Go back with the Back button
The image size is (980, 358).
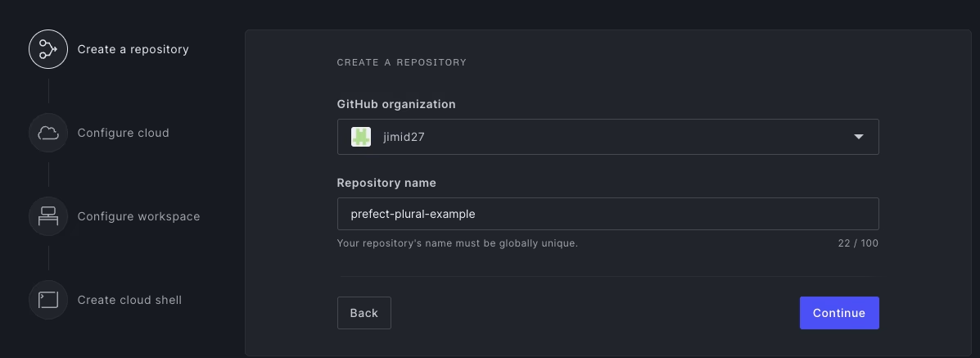point(364,313)
